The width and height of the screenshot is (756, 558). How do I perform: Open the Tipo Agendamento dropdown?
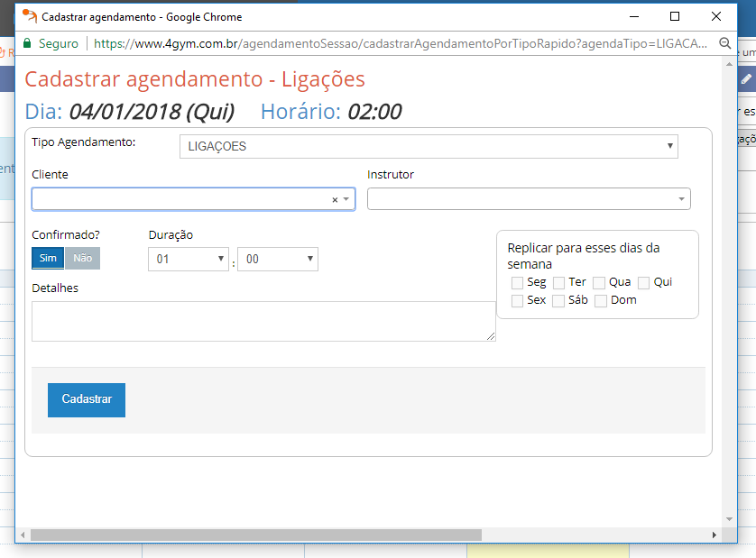429,147
